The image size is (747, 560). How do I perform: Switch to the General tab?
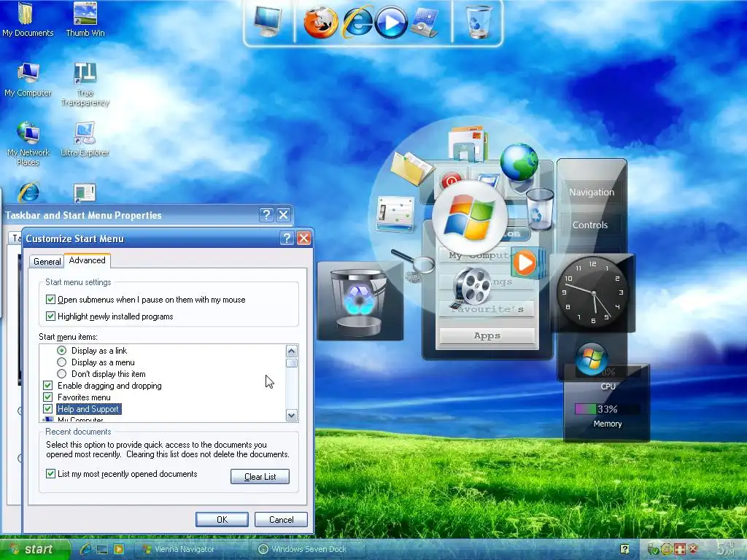coord(47,262)
